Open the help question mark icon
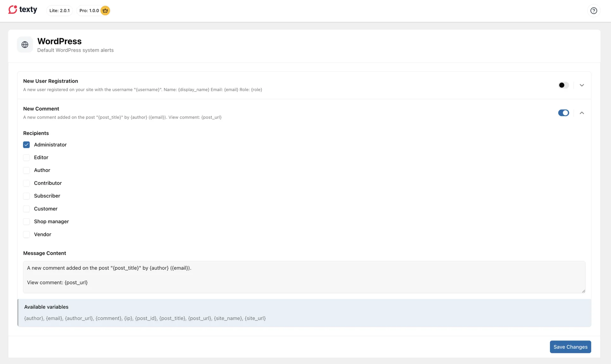 tap(593, 10)
